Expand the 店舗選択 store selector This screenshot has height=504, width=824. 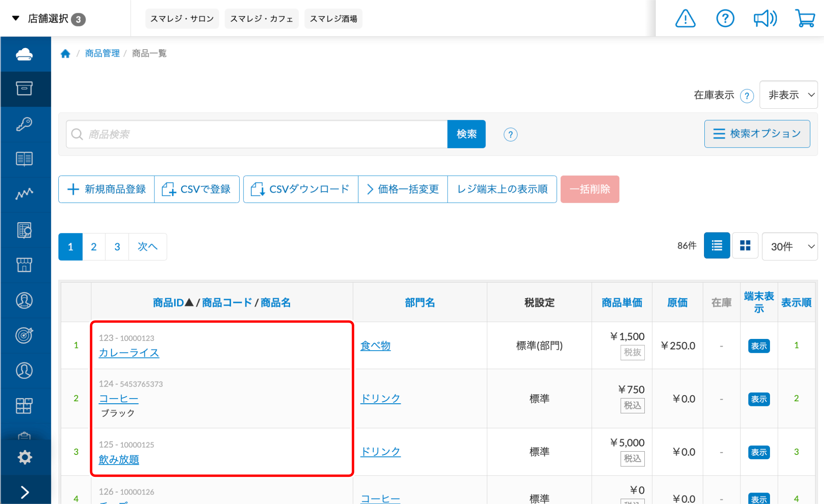coord(48,19)
